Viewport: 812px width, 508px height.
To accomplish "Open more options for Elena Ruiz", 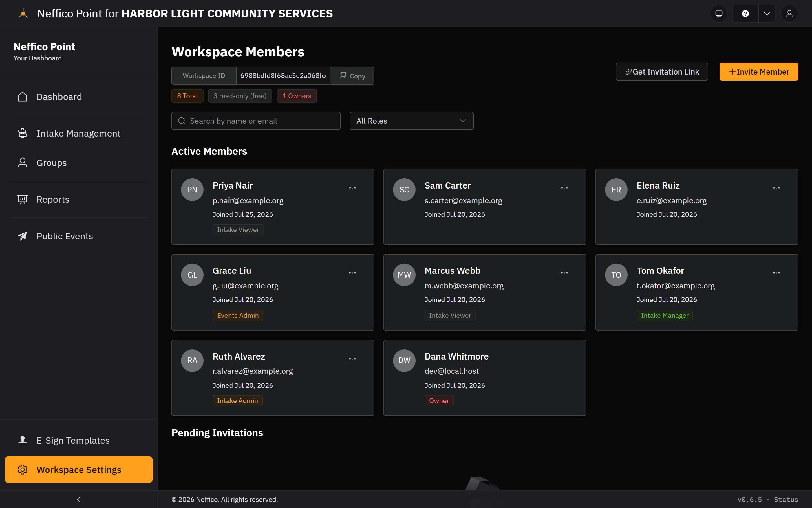I will (776, 187).
